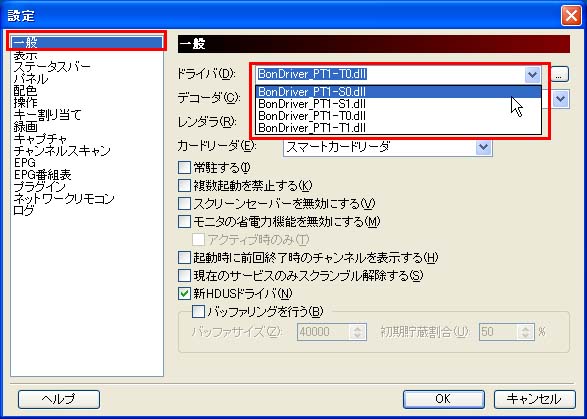Open help with the ヘルプ button

59,399
